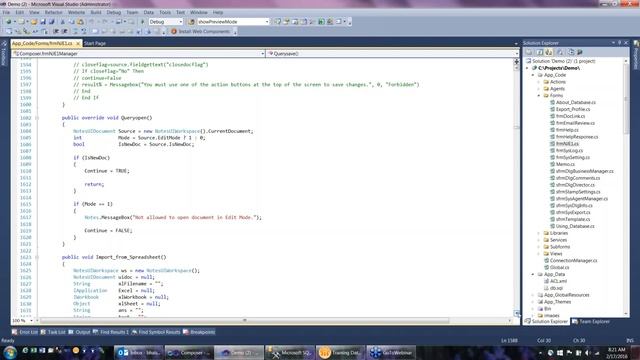This screenshot has width=640, height=360.
Task: Collapse the Import_from_Spreadsheet() method outline
Action: coord(37,257)
